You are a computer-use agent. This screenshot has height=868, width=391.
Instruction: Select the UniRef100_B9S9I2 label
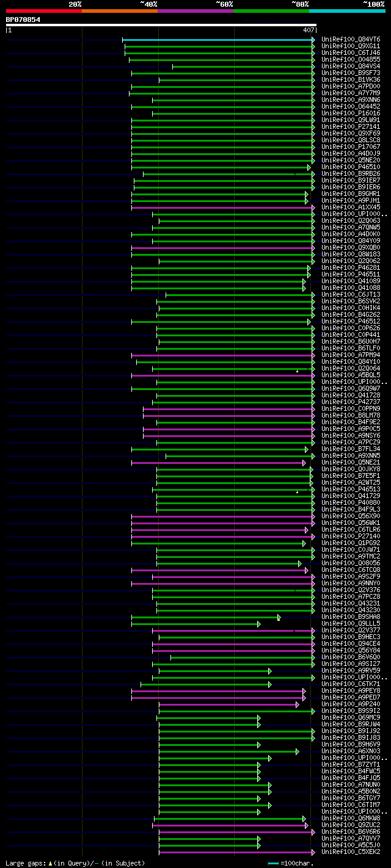[x=350, y=711]
